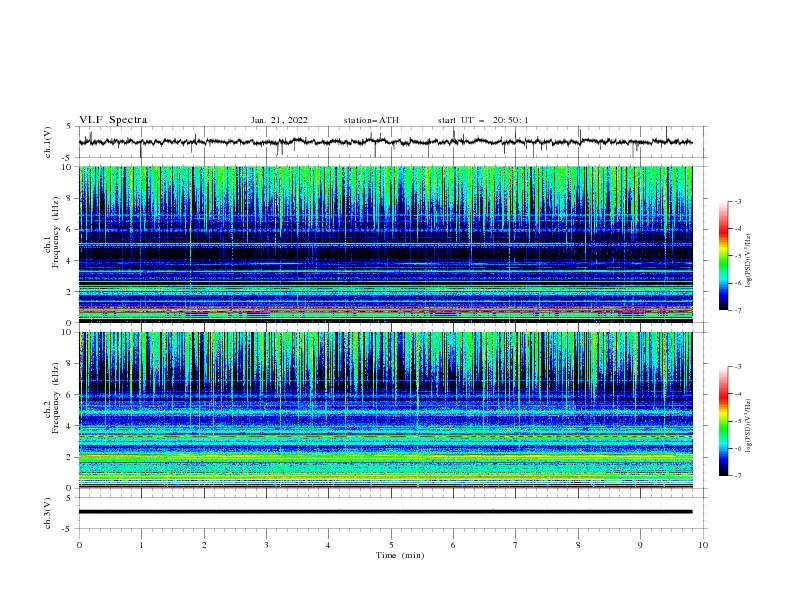Click time axis tick label '0'
Image resolution: width=792 pixels, height=612 pixels.
click(79, 545)
